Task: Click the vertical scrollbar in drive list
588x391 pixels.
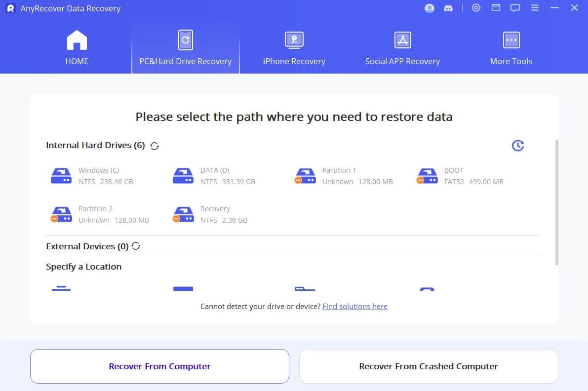Action: point(556,202)
